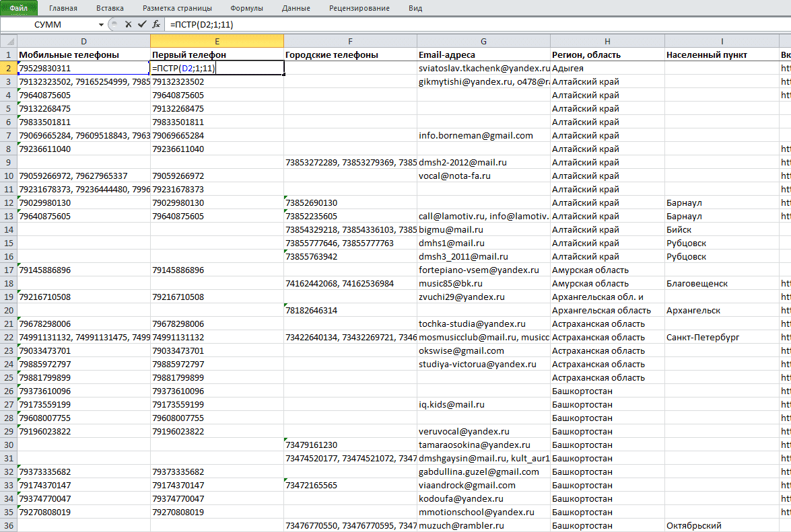Open the Рецензирование ribbon tab
The height and width of the screenshot is (532, 791).
coord(359,8)
